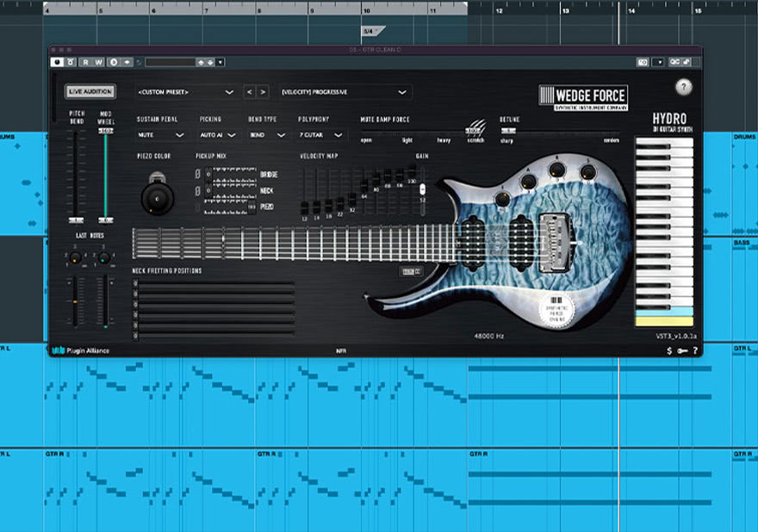This screenshot has width=758, height=532.
Task: Click the guitar body knob labeled S
Action: (587, 171)
